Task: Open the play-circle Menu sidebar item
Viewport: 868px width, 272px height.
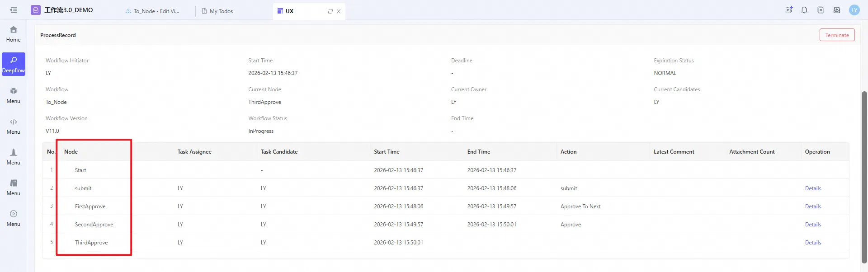Action: [x=14, y=218]
